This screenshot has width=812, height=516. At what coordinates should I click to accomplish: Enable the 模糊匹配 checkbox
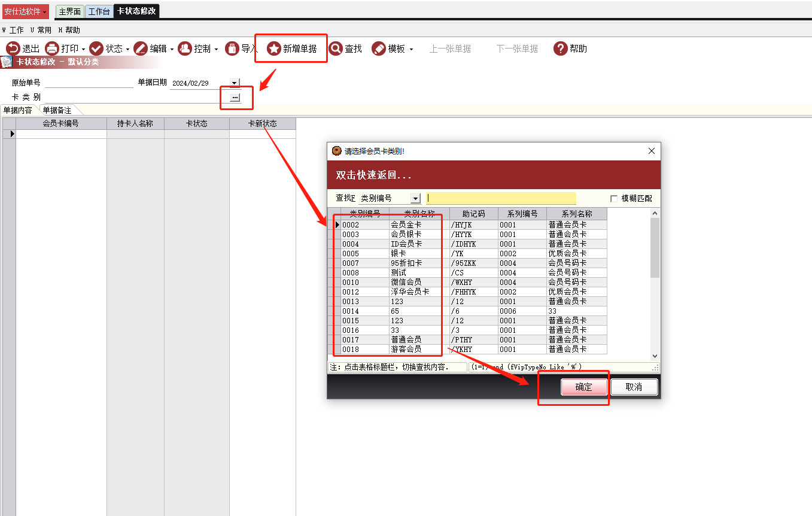click(x=614, y=198)
